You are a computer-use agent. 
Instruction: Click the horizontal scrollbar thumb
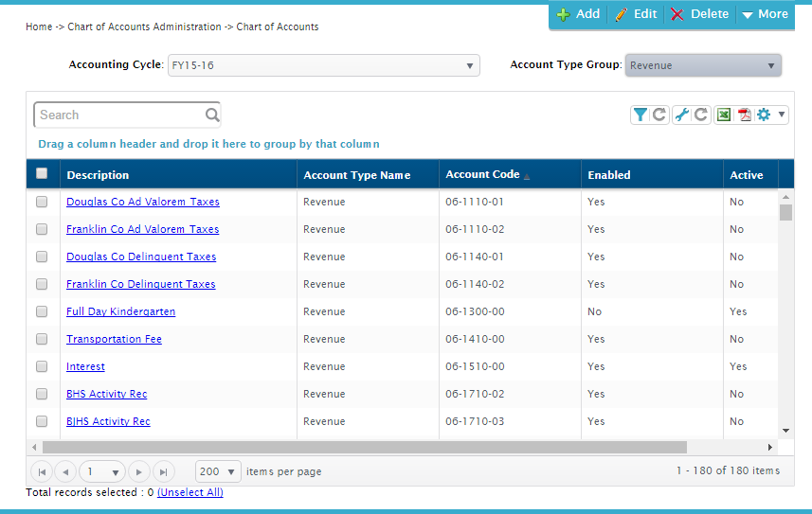click(365, 447)
